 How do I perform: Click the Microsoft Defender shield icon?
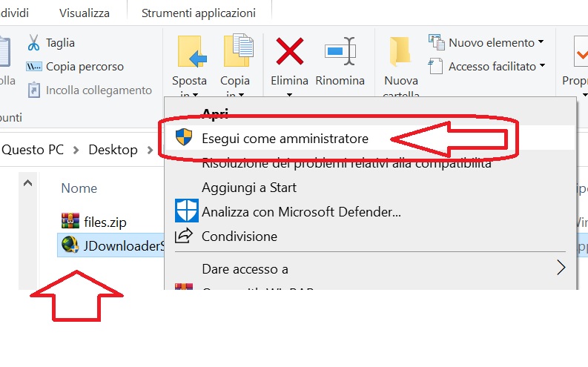(x=186, y=211)
